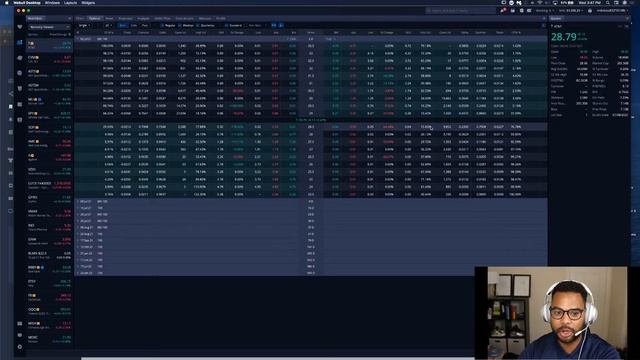Sort watchlist by Price/Change

tap(60, 35)
